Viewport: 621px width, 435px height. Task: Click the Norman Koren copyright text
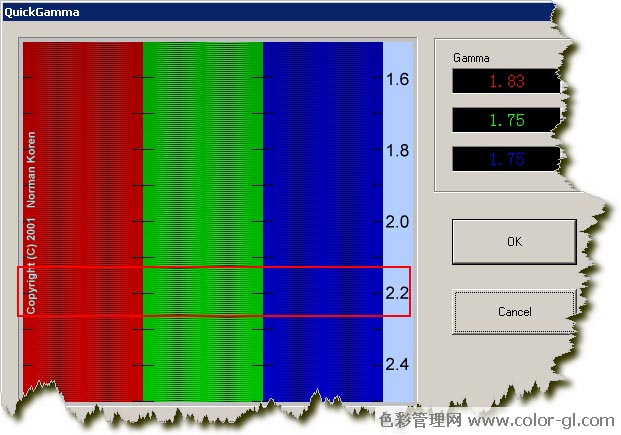32,222
